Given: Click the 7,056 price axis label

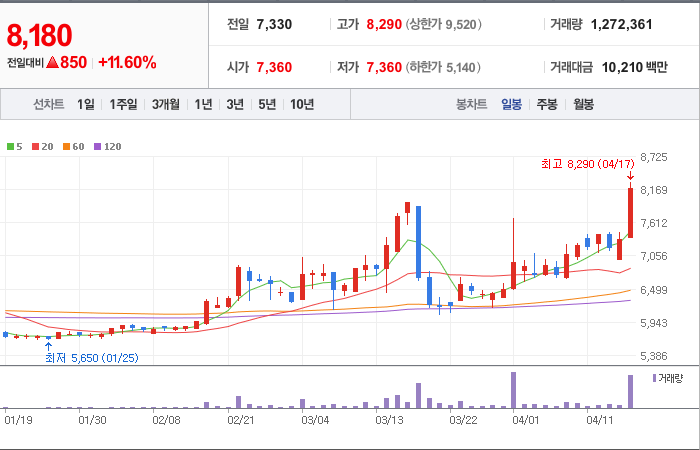Looking at the screenshot, I should click(654, 256).
